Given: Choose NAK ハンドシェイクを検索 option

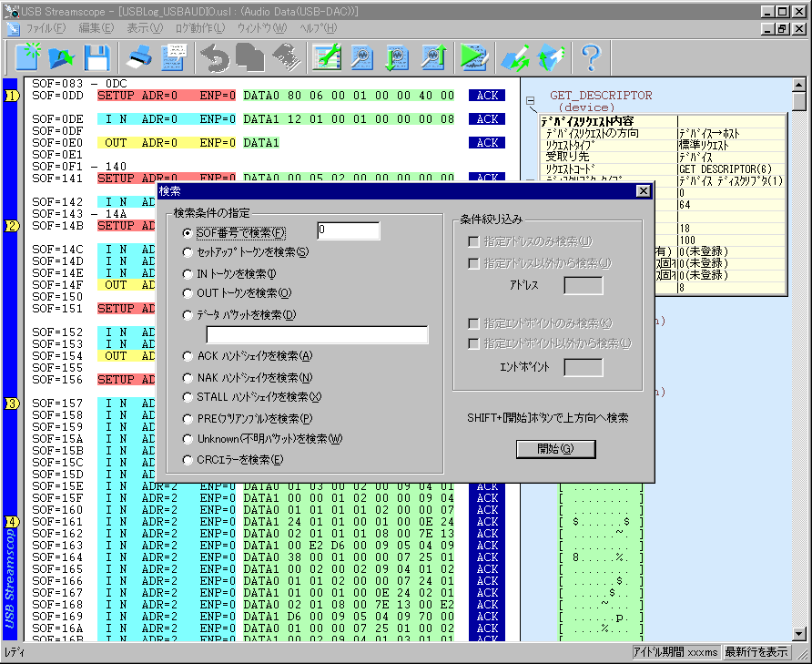Looking at the screenshot, I should [x=188, y=378].
